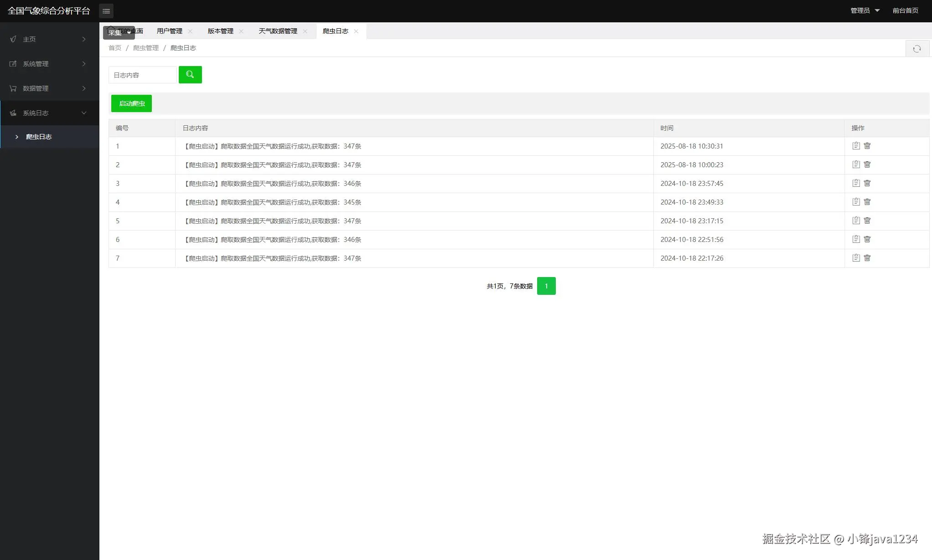932x560 pixels.
Task: Expand the 数据管理 sidebar menu
Action: (49, 88)
